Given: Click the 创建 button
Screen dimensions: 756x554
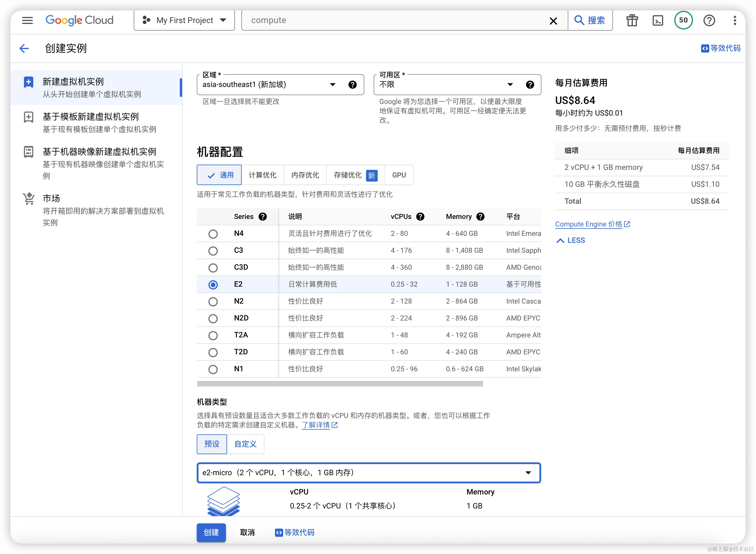Looking at the screenshot, I should point(211,532).
